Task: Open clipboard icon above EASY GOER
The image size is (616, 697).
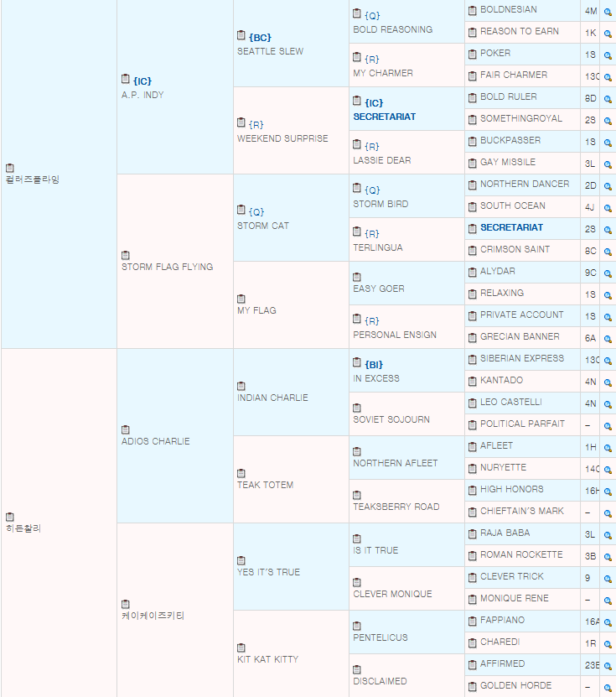Action: [x=357, y=277]
